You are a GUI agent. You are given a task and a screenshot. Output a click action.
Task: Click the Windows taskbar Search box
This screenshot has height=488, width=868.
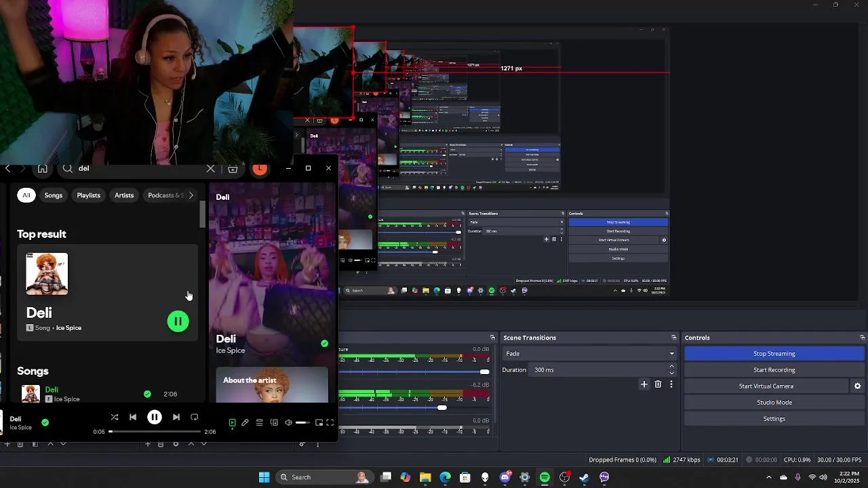tap(324, 477)
